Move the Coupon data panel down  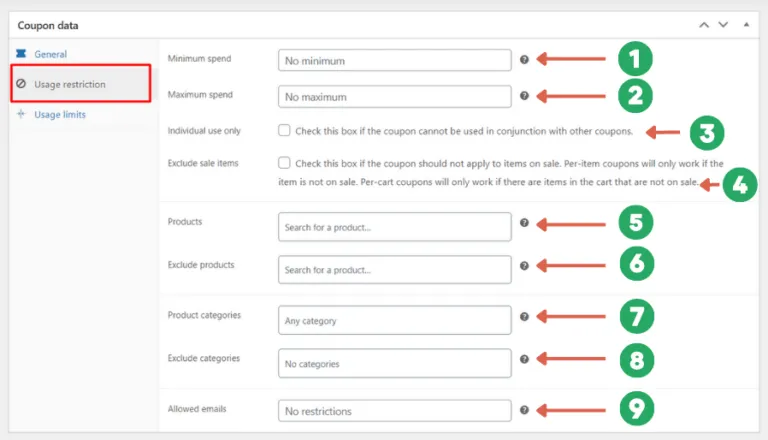click(723, 24)
